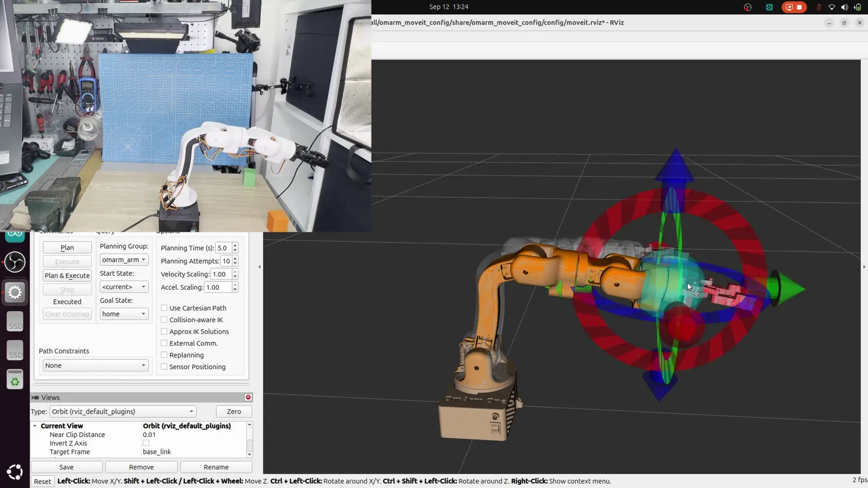Close the Views panel with red X
This screenshot has height=488, width=868.
tap(248, 397)
